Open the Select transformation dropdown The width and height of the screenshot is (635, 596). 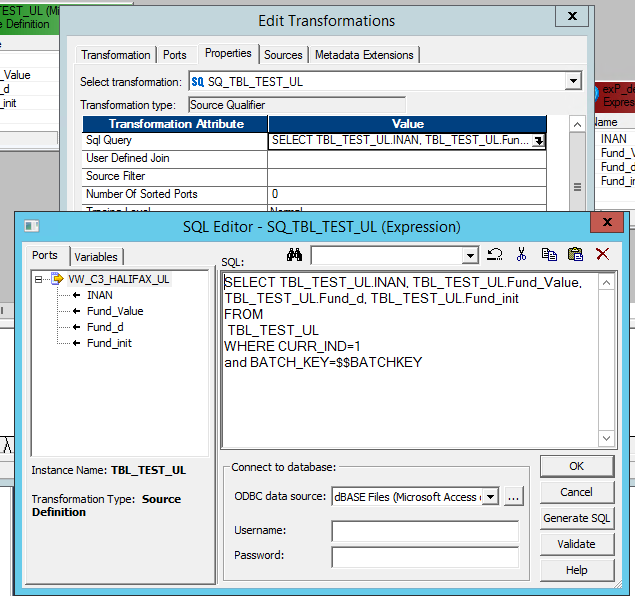[x=573, y=81]
